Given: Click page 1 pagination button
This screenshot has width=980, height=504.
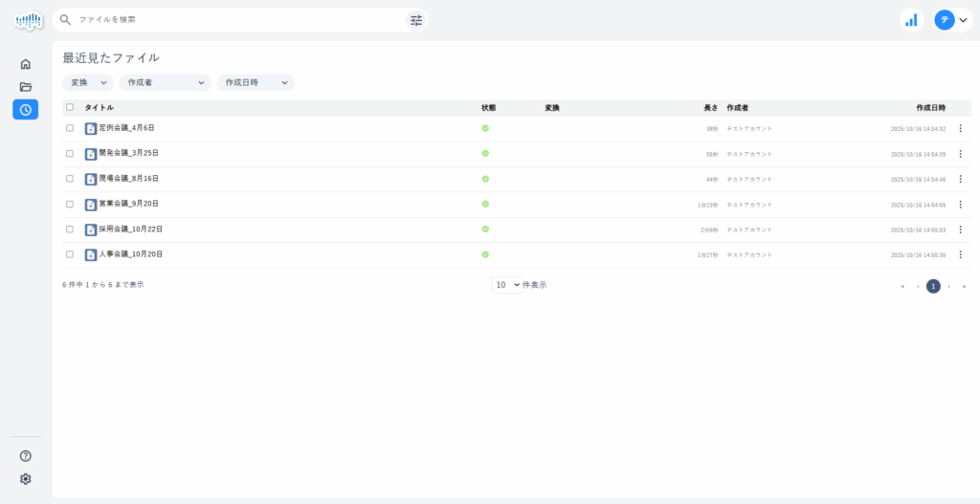Looking at the screenshot, I should click(933, 286).
